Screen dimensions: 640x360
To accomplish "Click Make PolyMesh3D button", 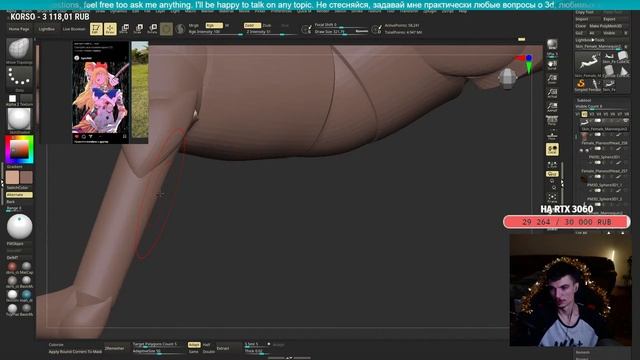I will click(606, 26).
